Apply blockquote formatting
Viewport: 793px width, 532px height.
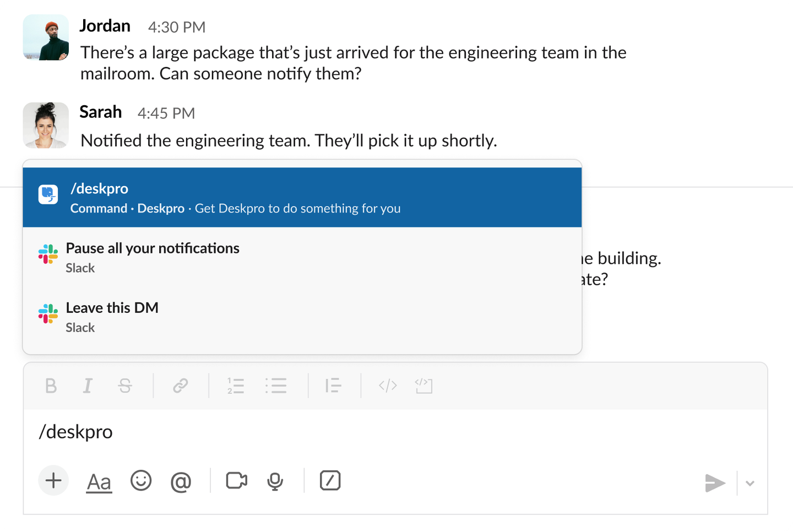pos(333,386)
